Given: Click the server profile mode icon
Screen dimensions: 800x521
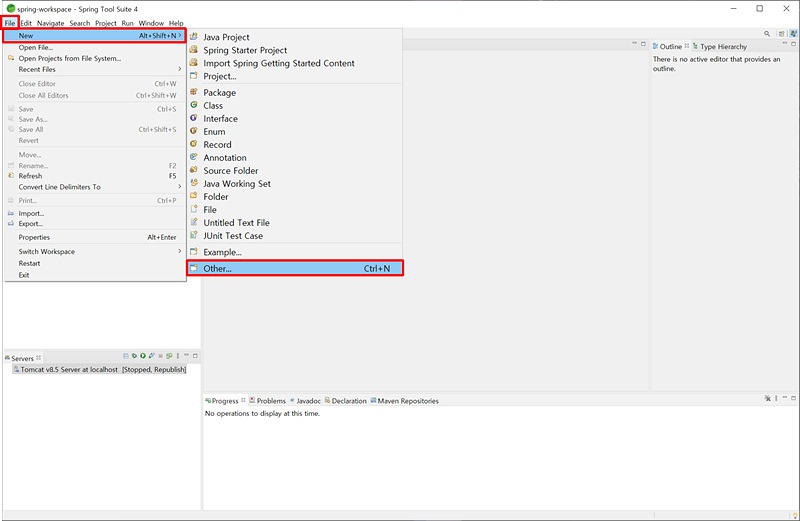Looking at the screenshot, I should [152, 356].
